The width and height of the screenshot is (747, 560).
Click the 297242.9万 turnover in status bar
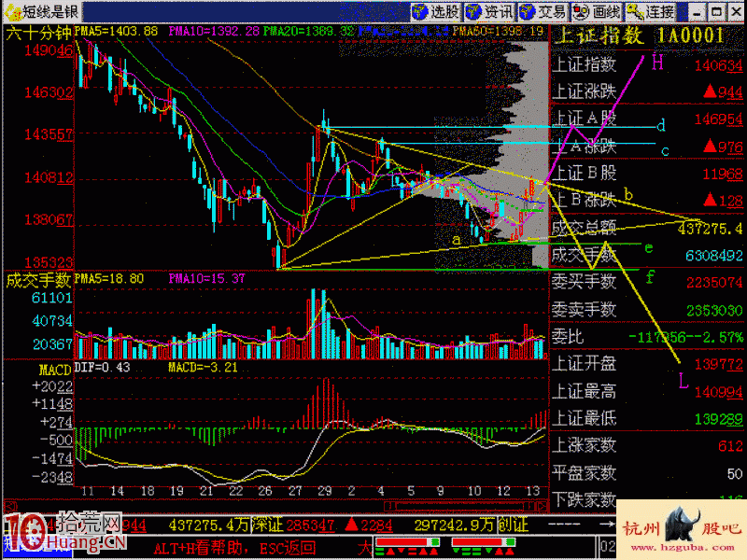tap(454, 525)
